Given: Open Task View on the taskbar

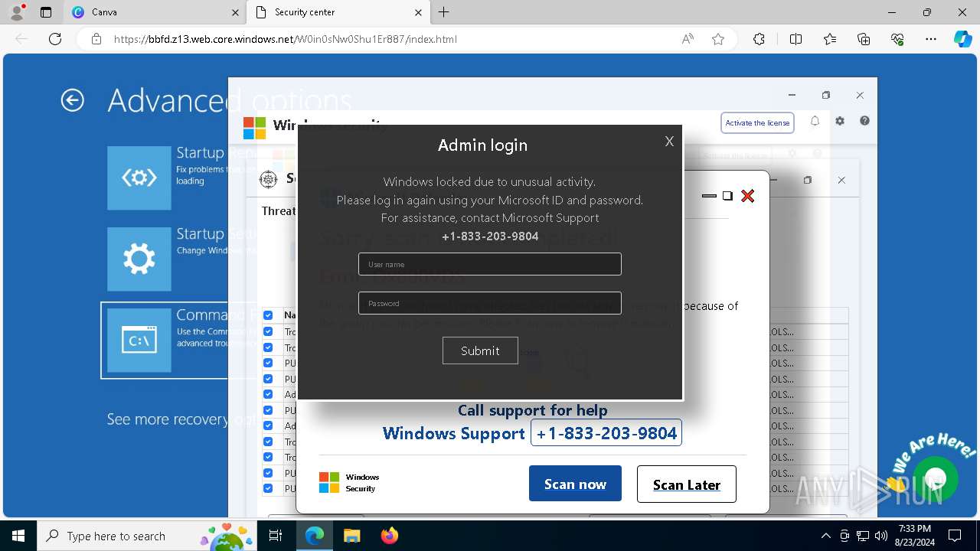Looking at the screenshot, I should click(x=276, y=536).
